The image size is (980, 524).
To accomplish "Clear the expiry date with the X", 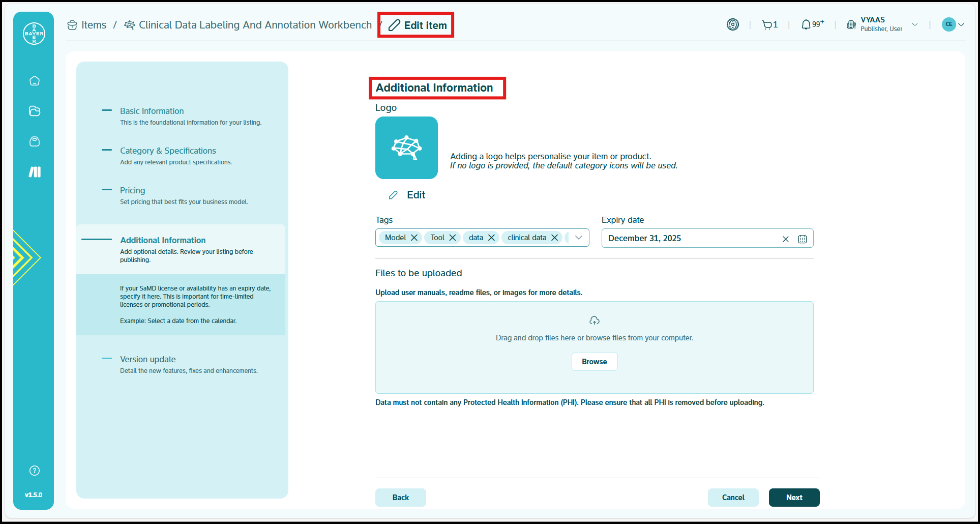I will pos(785,239).
